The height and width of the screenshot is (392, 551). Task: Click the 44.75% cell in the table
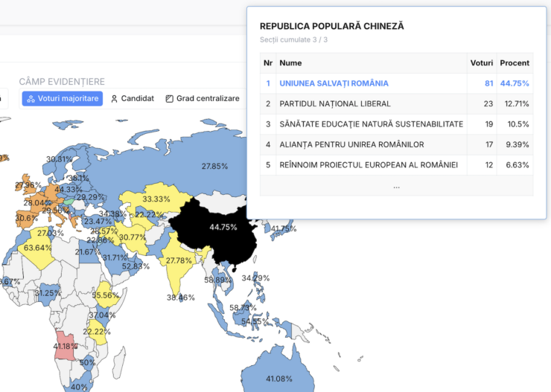[515, 83]
